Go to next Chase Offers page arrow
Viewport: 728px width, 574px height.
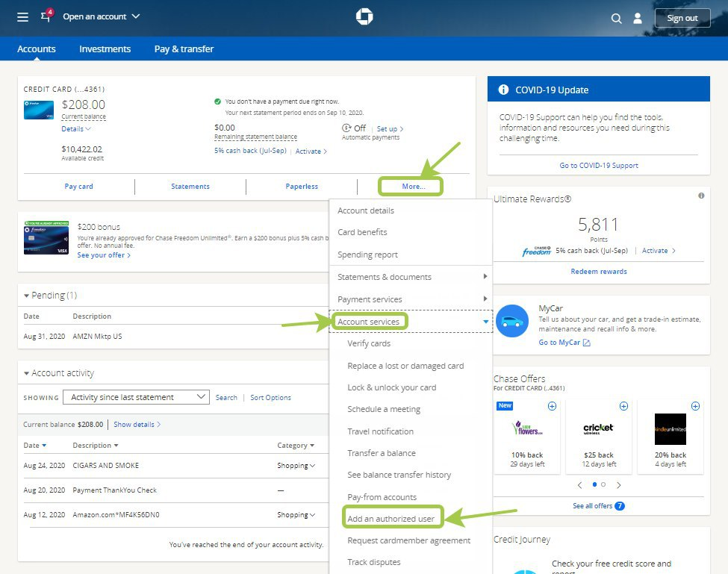tap(618, 485)
